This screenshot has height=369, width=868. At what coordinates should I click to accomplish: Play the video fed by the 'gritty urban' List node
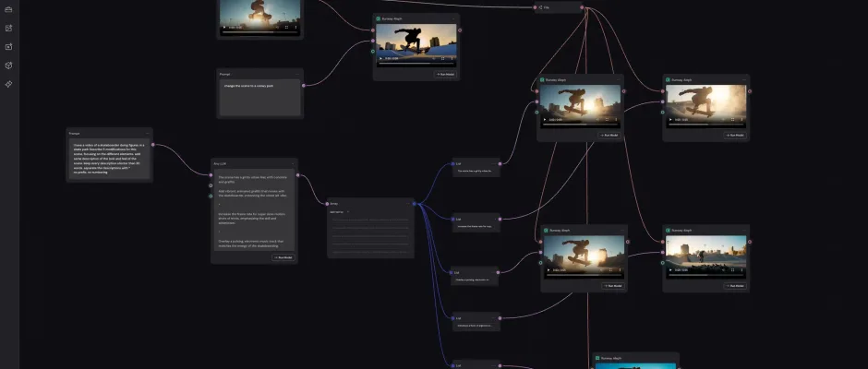click(545, 120)
